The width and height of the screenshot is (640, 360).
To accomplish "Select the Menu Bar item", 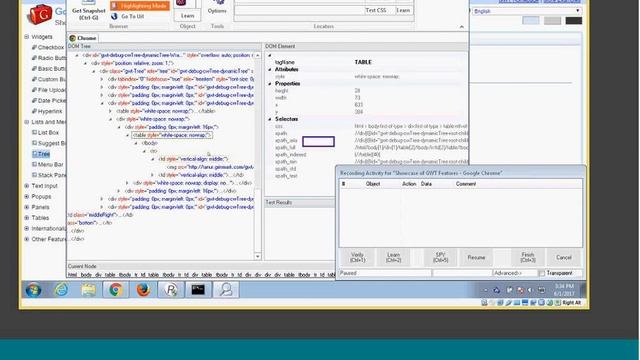I will (47, 164).
